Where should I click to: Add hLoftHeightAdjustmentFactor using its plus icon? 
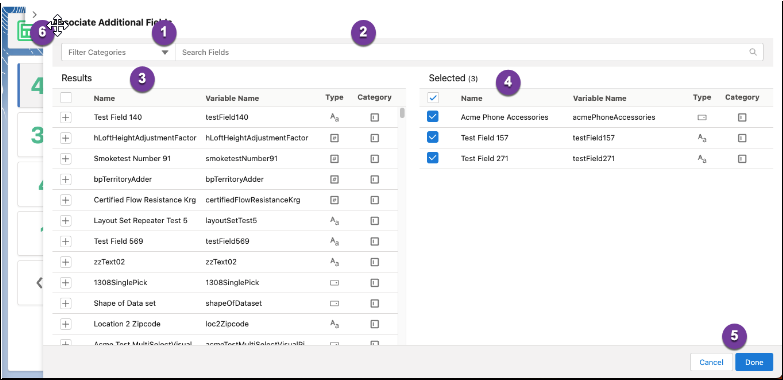coord(66,138)
